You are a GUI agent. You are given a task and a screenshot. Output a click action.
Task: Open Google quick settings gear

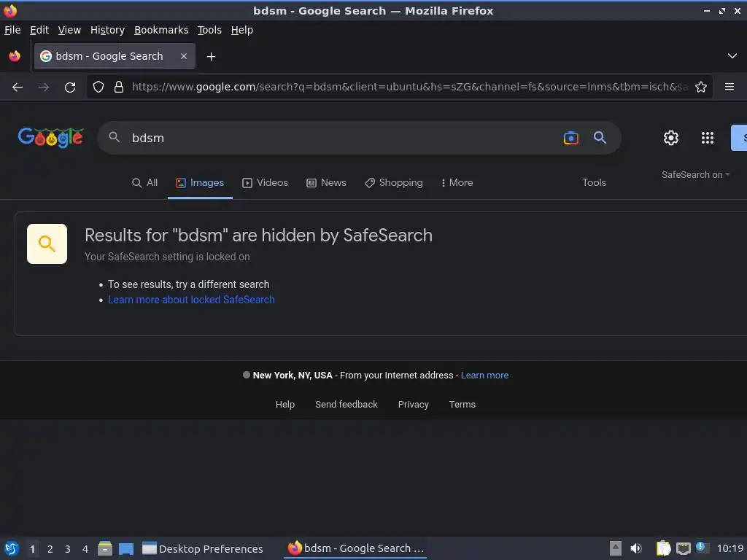point(671,138)
